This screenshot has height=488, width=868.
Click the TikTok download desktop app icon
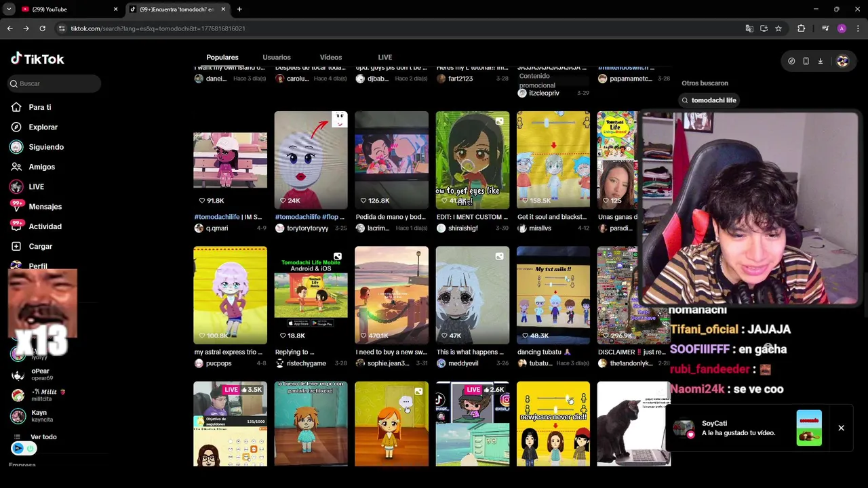tap(820, 61)
